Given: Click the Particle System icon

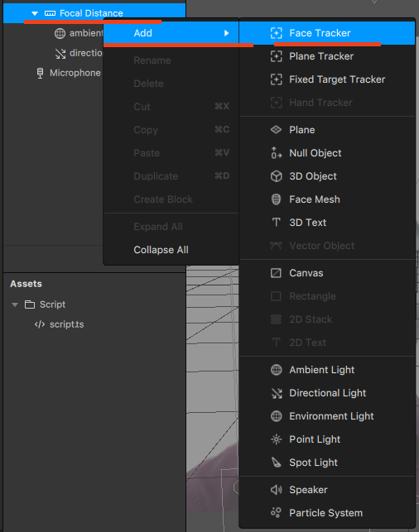Looking at the screenshot, I should point(276,513).
